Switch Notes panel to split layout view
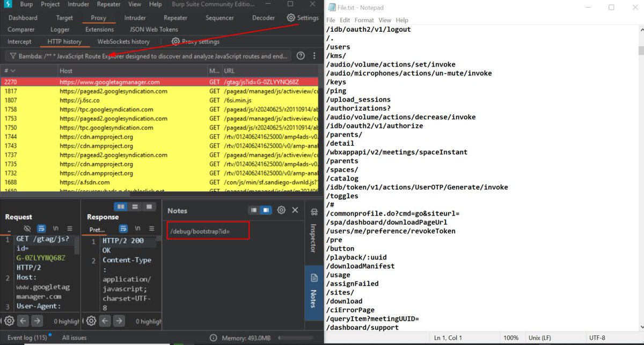The image size is (644, 345). [252, 210]
